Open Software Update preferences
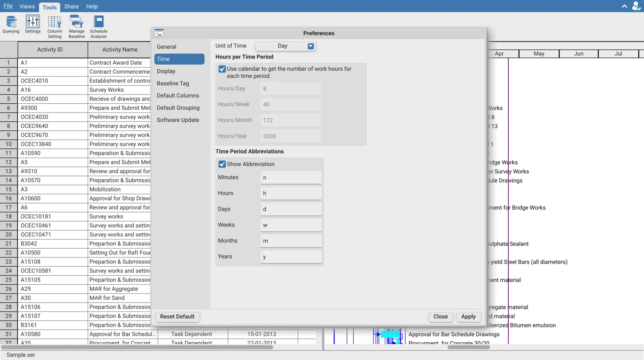This screenshot has height=360, width=644. point(180,120)
